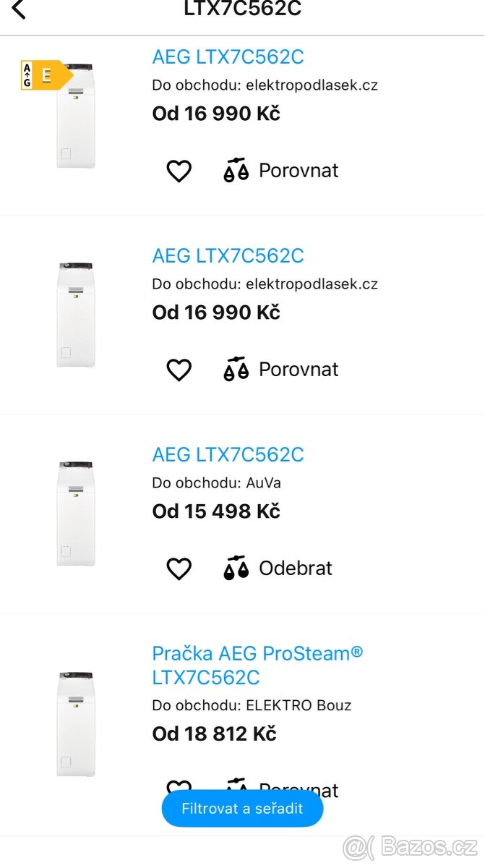Image resolution: width=485 pixels, height=868 pixels.
Task: Open the ELEKTRO Bouz store offer details
Action: tap(251, 705)
